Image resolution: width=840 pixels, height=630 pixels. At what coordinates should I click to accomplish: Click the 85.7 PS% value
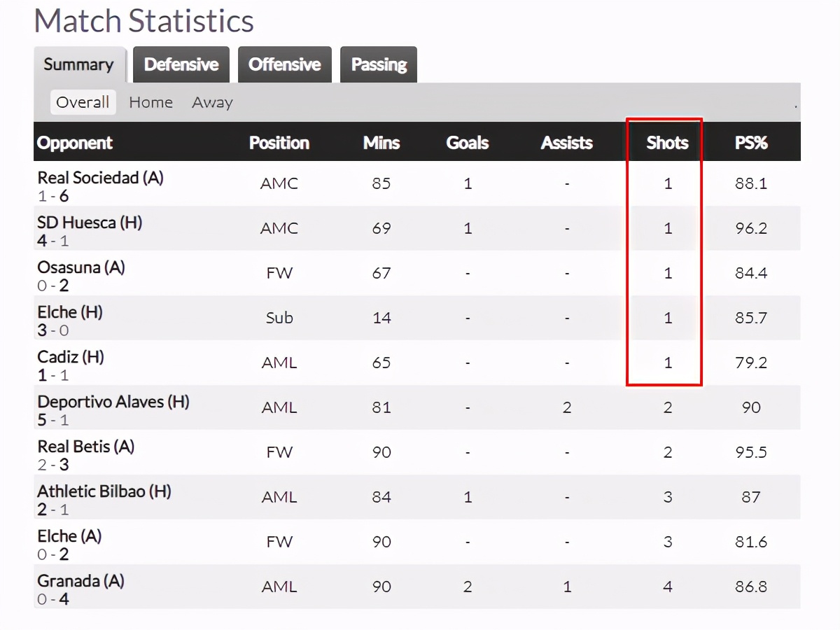point(751,318)
